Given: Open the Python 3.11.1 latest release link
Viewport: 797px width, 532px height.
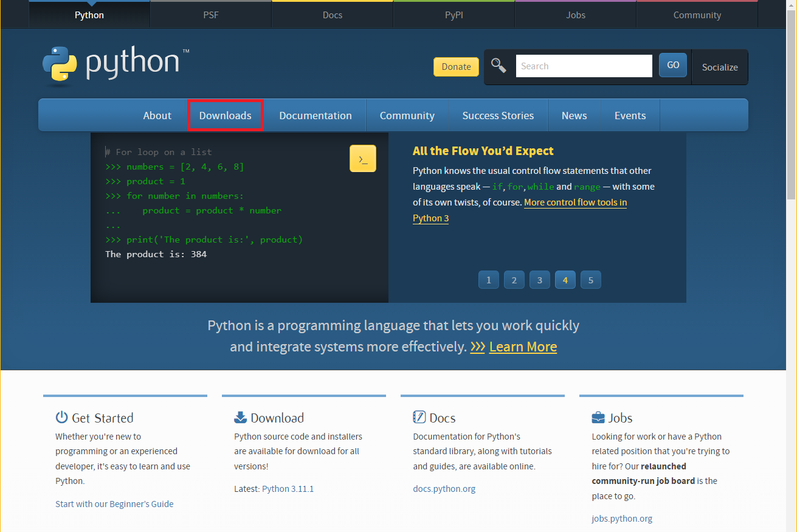Looking at the screenshot, I should (288, 489).
